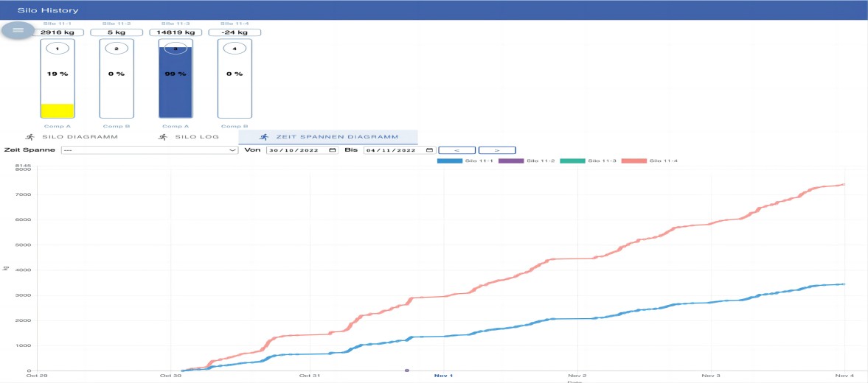868x383 pixels.
Task: Select the Zeit Spannen Diagramm tab
Action: (x=328, y=137)
